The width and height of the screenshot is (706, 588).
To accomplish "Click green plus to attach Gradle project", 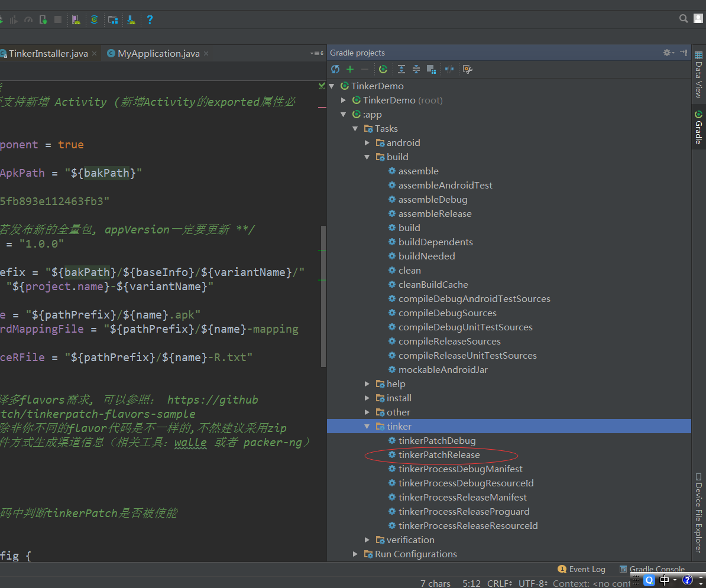I will tap(350, 69).
